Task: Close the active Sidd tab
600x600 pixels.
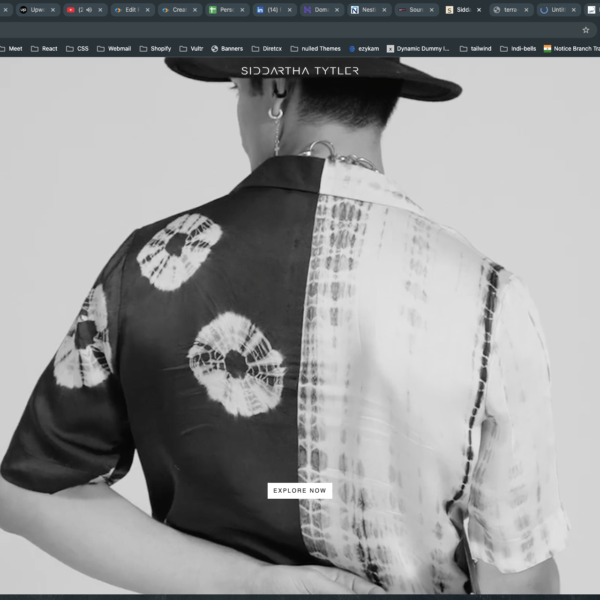Action: click(x=479, y=10)
